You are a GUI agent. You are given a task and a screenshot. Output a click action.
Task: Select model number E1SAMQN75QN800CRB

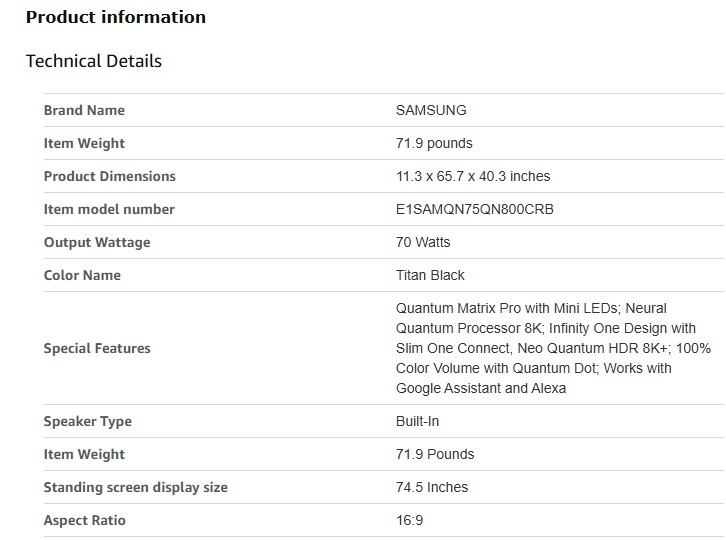[x=475, y=209]
